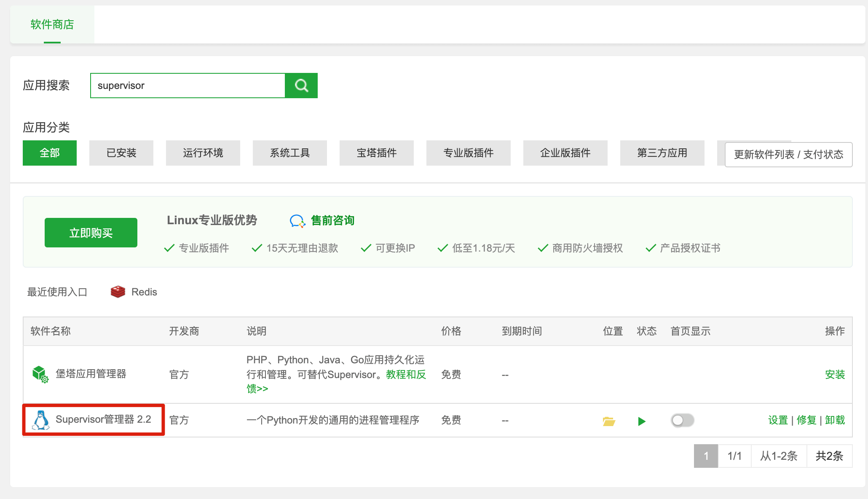Viewport: 868px width, 499px height.
Task: Click 更新软件列表 / 支付状态 button
Action: tap(788, 155)
